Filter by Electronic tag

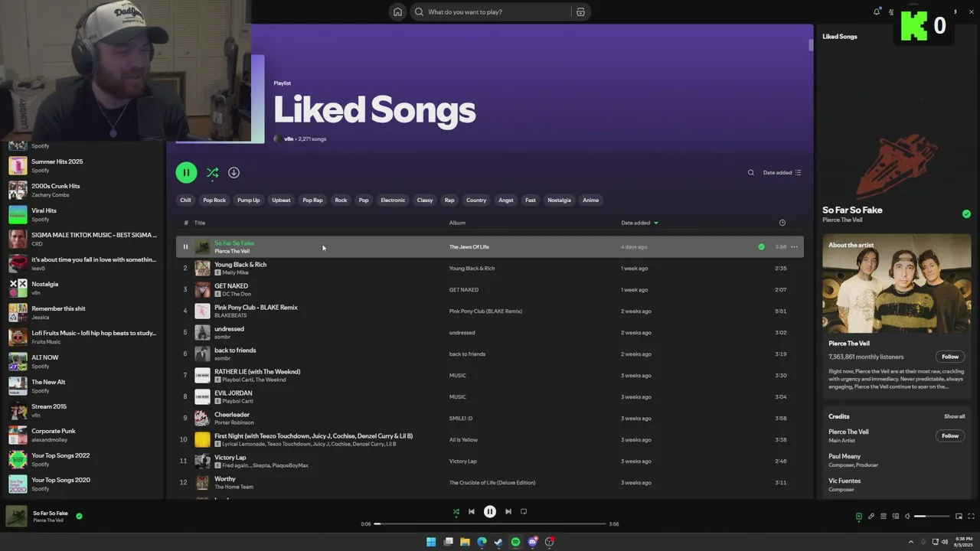point(393,200)
